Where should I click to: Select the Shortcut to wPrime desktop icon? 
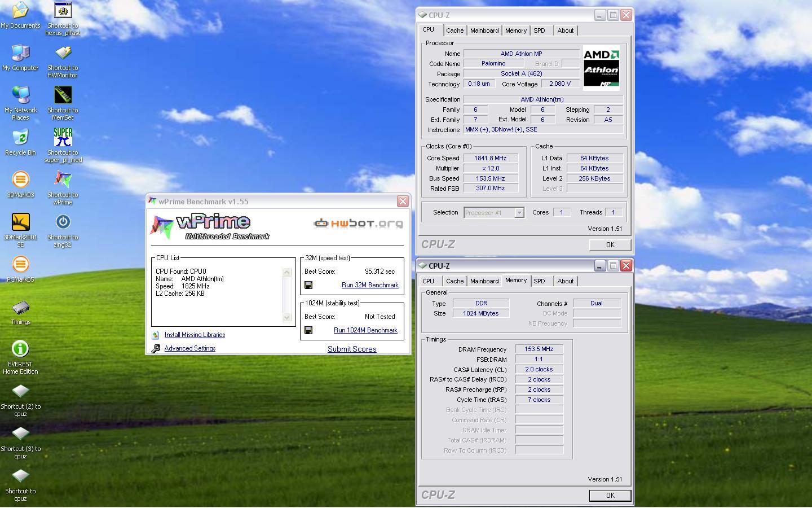[x=63, y=179]
